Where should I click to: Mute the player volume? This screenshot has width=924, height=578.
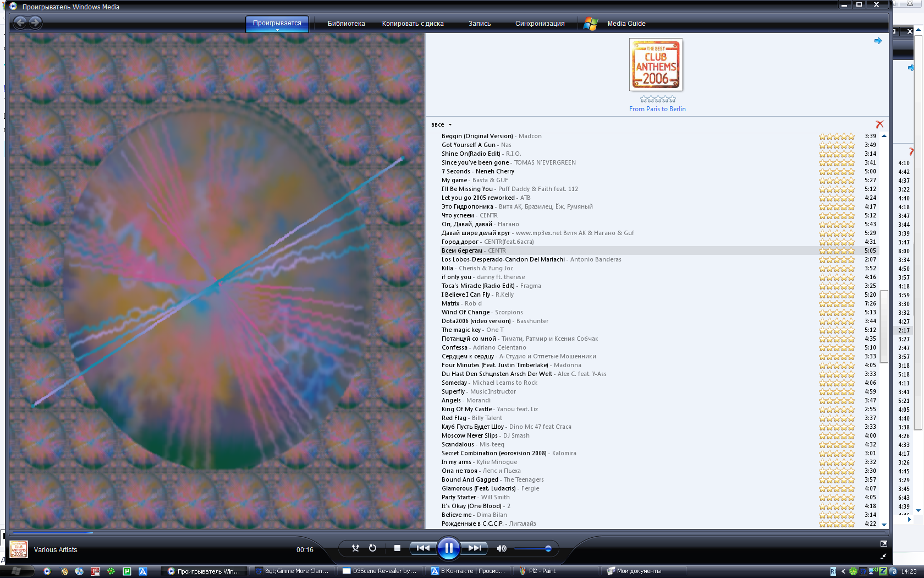pos(501,548)
